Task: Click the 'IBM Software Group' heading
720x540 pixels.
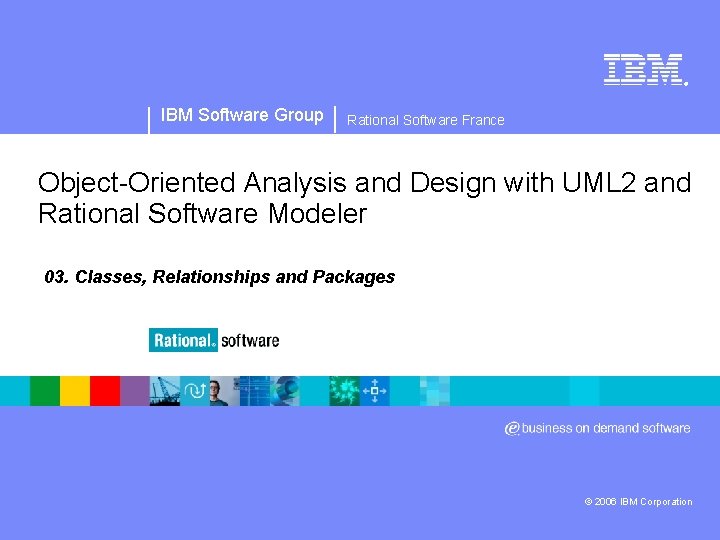Action: (242, 115)
